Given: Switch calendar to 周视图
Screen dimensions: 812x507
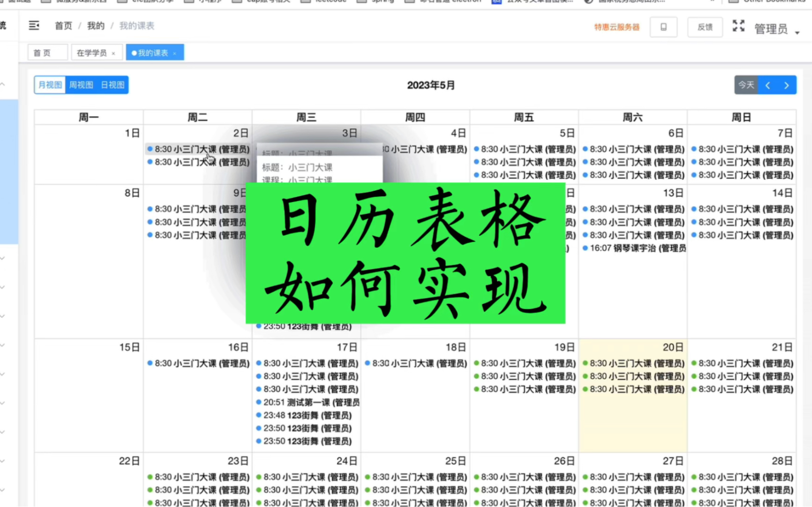Looking at the screenshot, I should [81, 85].
